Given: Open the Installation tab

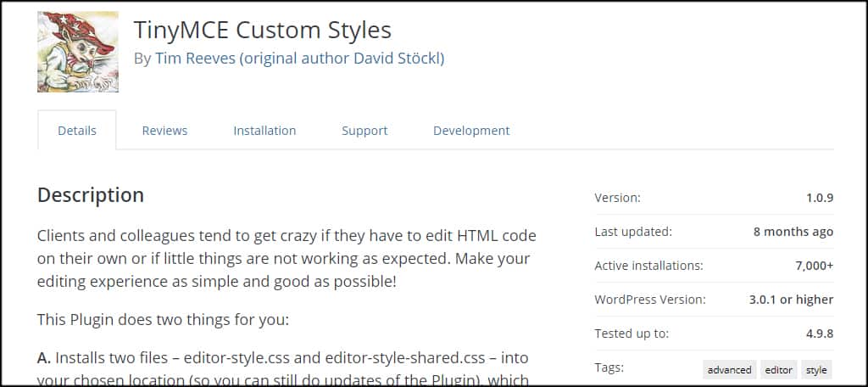Looking at the screenshot, I should point(264,131).
